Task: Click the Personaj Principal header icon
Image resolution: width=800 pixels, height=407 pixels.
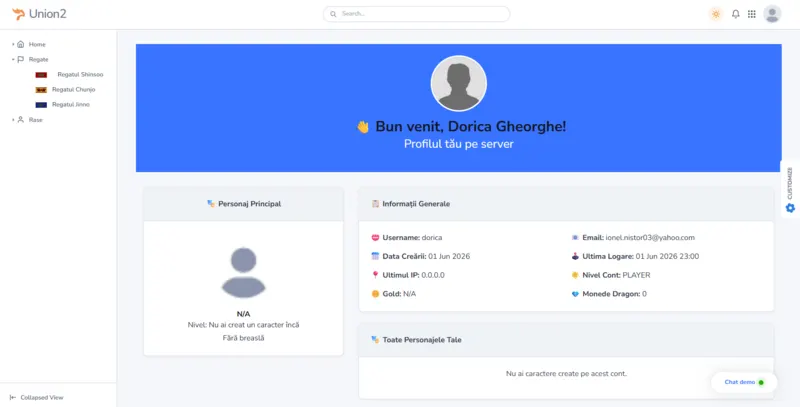Action: 211,204
